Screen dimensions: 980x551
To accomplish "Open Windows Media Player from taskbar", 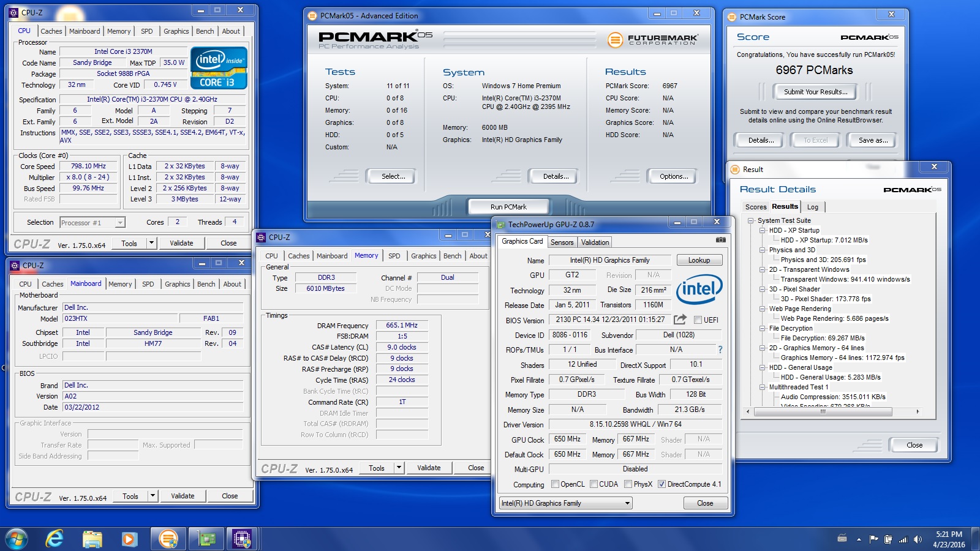I will (129, 539).
